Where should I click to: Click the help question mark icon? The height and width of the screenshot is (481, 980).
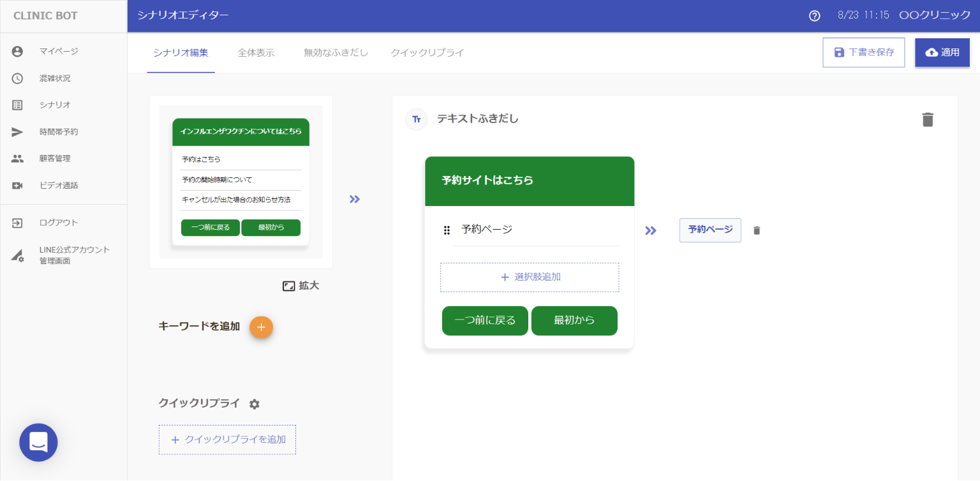pos(814,16)
